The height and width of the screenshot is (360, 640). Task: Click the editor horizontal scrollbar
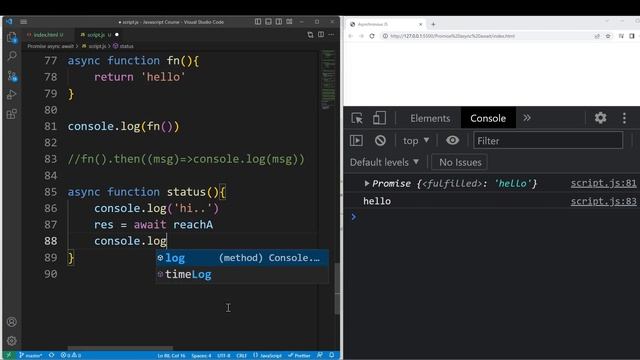[x=120, y=348]
